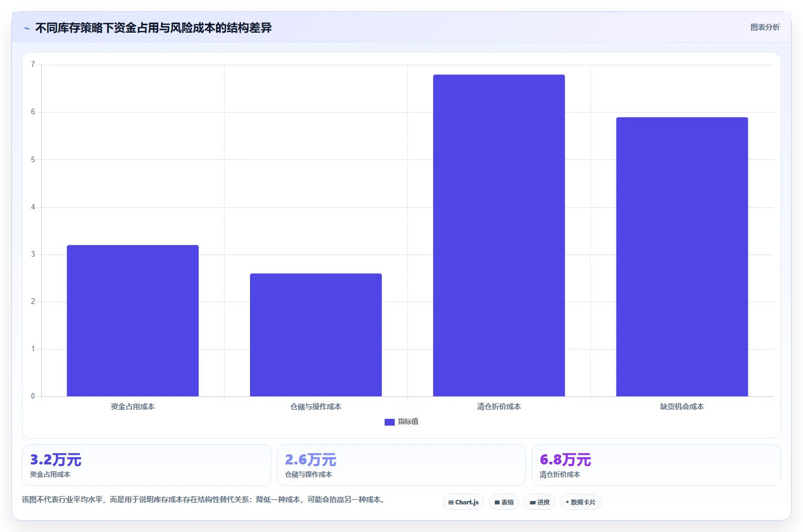Viewport: 803px width, 532px height.
Task: Click the 缺货机会成本 x-axis label
Action: pyautogui.click(x=682, y=406)
